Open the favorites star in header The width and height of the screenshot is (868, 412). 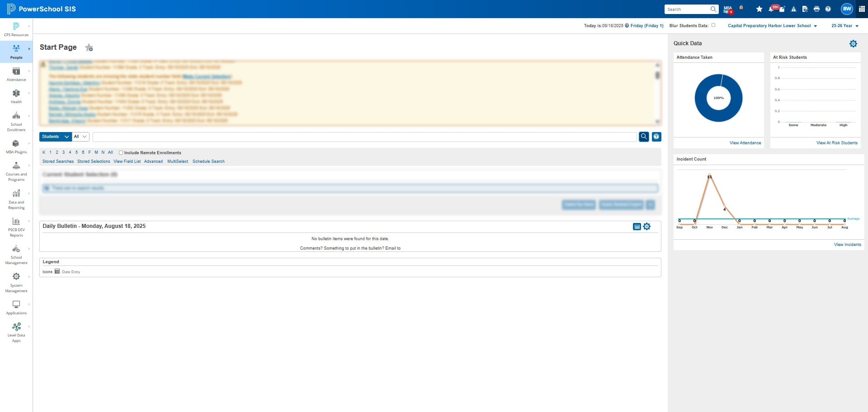(x=759, y=9)
